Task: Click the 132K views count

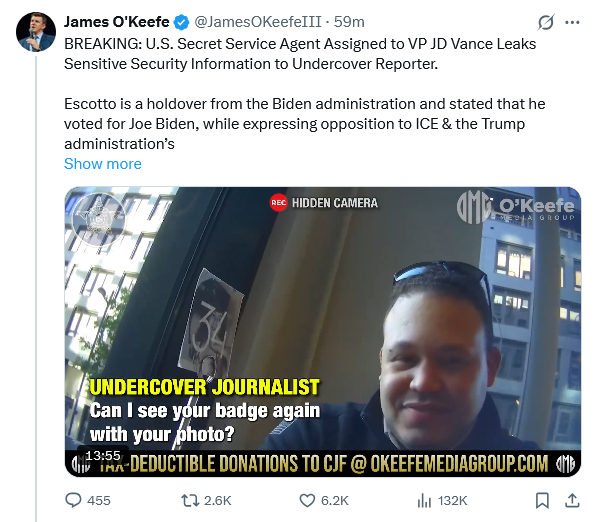Action: pyautogui.click(x=452, y=500)
